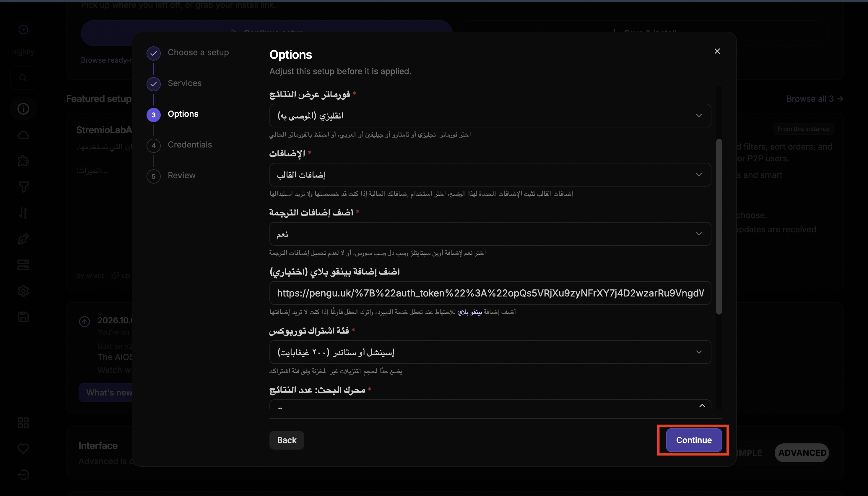Viewport: 868px width, 496px height.
Task: Click the Adjust this setup subtitle text
Action: pos(340,71)
